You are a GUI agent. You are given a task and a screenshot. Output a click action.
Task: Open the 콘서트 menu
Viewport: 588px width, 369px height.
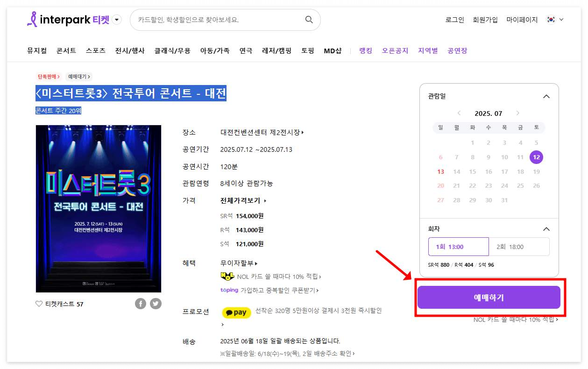66,50
